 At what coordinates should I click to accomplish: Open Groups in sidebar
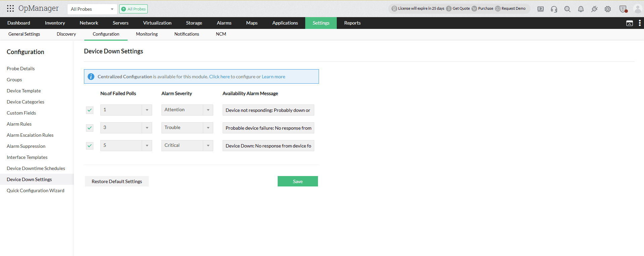point(14,80)
